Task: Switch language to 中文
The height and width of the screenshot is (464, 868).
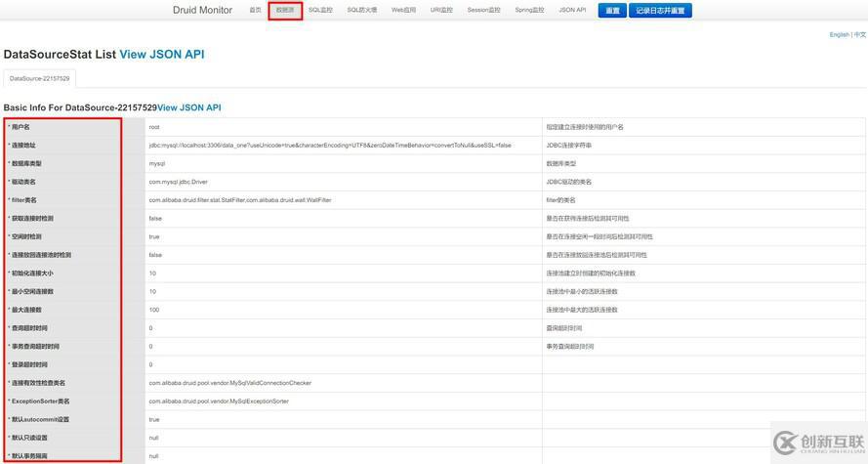Action: [x=859, y=34]
